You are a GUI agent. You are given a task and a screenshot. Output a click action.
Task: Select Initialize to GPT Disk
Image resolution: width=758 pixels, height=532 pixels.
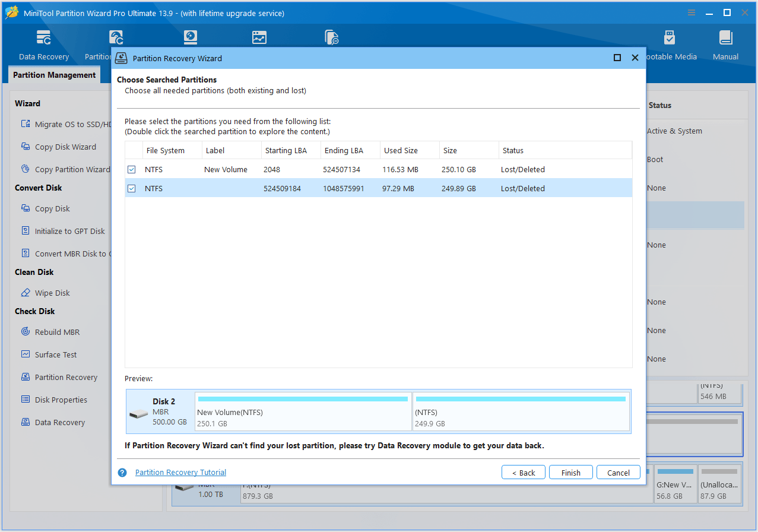(70, 231)
